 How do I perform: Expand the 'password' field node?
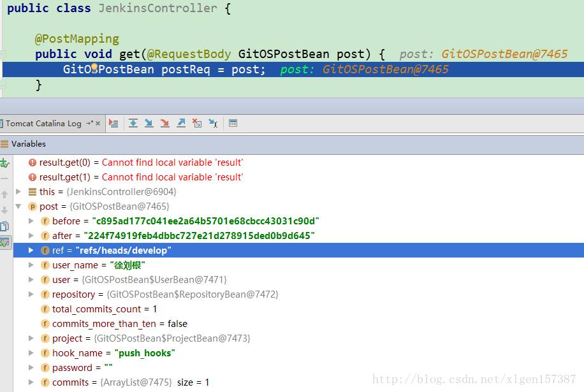click(x=31, y=367)
